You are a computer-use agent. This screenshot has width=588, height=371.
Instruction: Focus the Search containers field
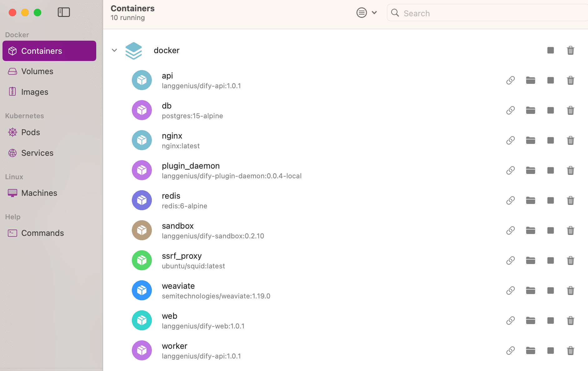coord(487,13)
